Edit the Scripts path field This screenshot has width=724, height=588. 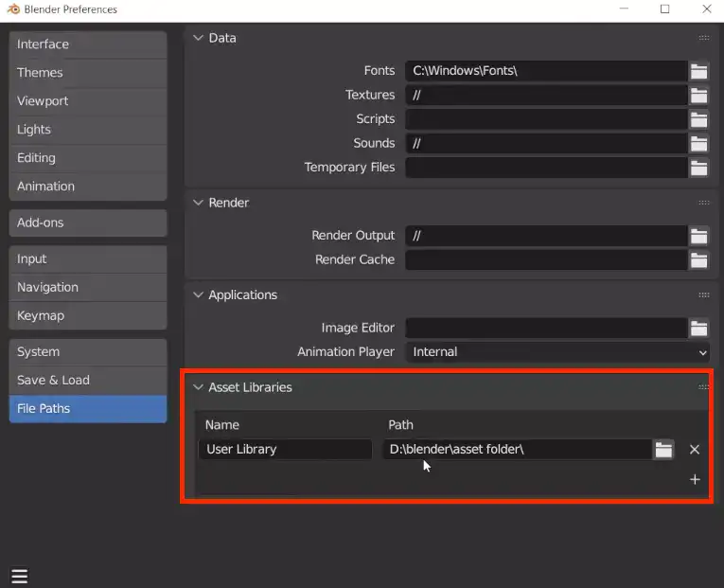[x=546, y=119]
